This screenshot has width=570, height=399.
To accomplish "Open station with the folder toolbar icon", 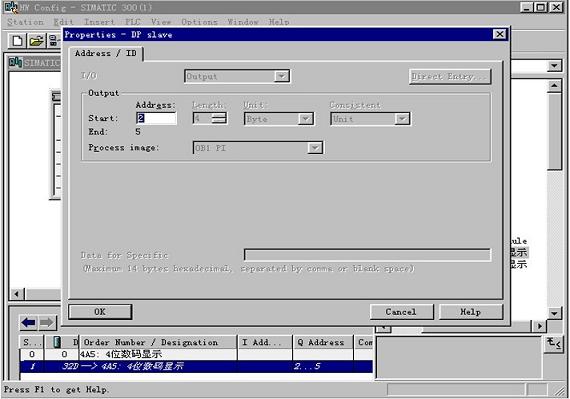I will point(36,40).
